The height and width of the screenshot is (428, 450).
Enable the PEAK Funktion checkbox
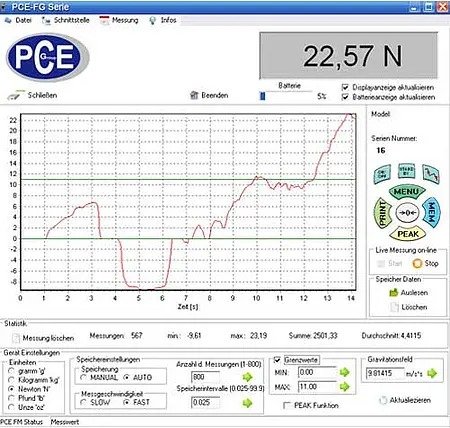tap(286, 405)
